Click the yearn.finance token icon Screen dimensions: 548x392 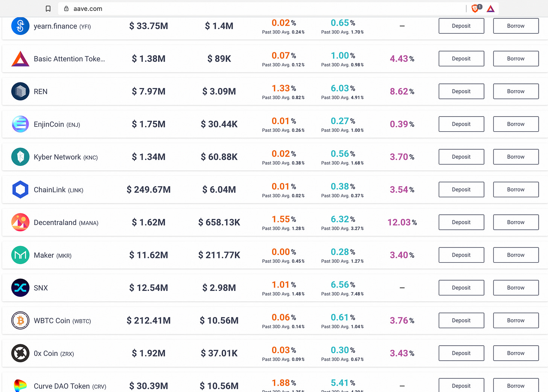(20, 26)
